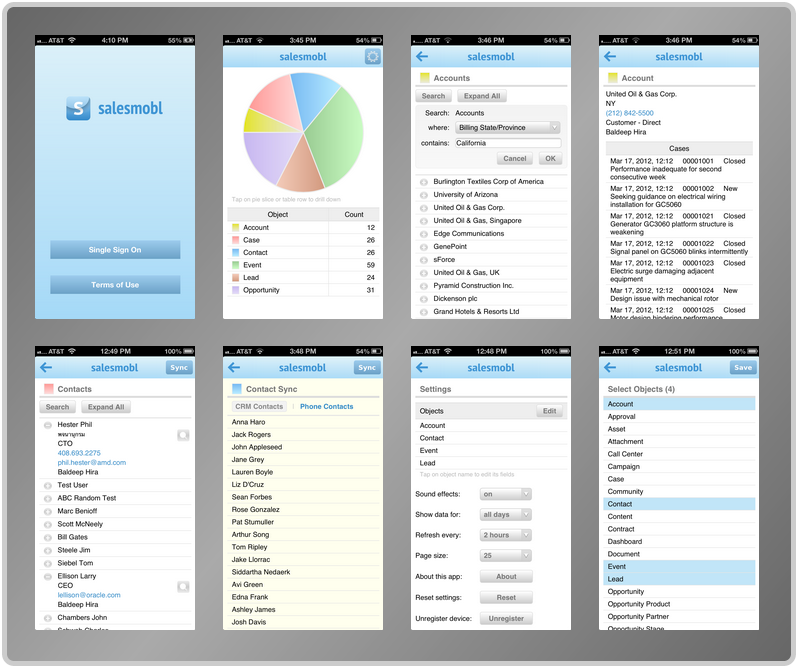Collapse the Hester Phil contact entry
The image size is (800, 666).
pos(47,425)
